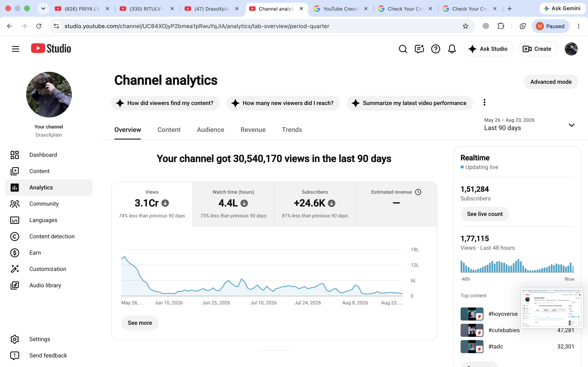This screenshot has width=588, height=367.
Task: Select the Watch time (hours) metric card
Action: (233, 204)
